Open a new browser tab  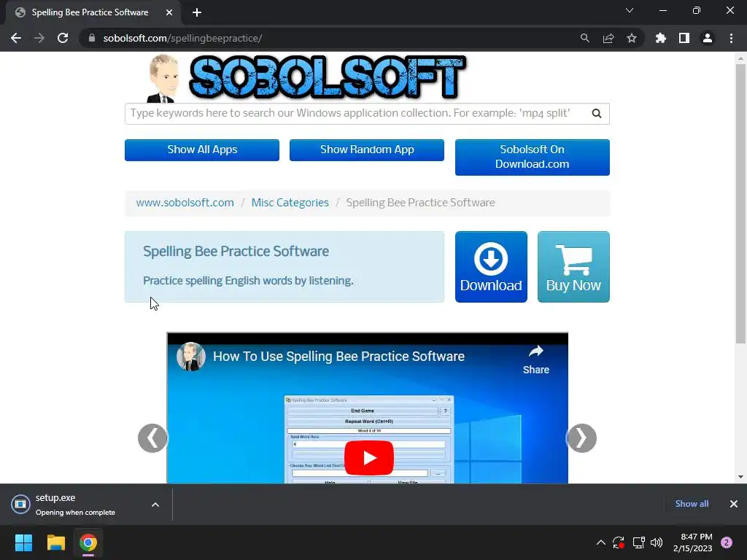coord(197,12)
